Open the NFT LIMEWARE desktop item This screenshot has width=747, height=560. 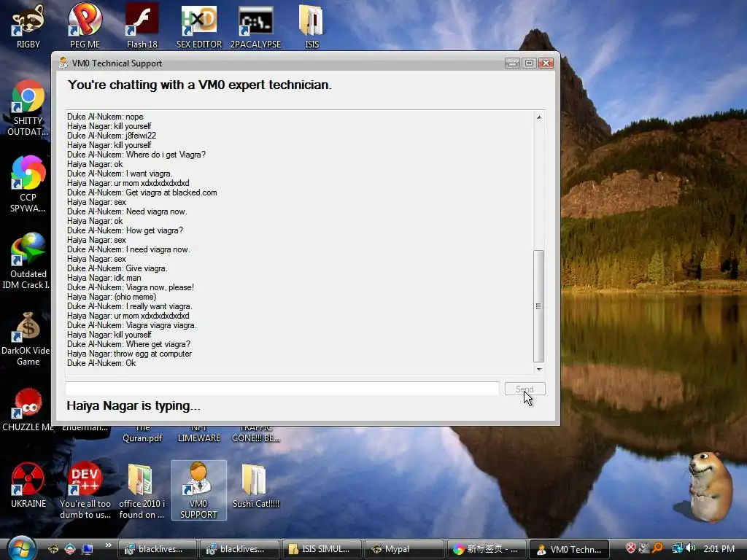[x=198, y=434]
